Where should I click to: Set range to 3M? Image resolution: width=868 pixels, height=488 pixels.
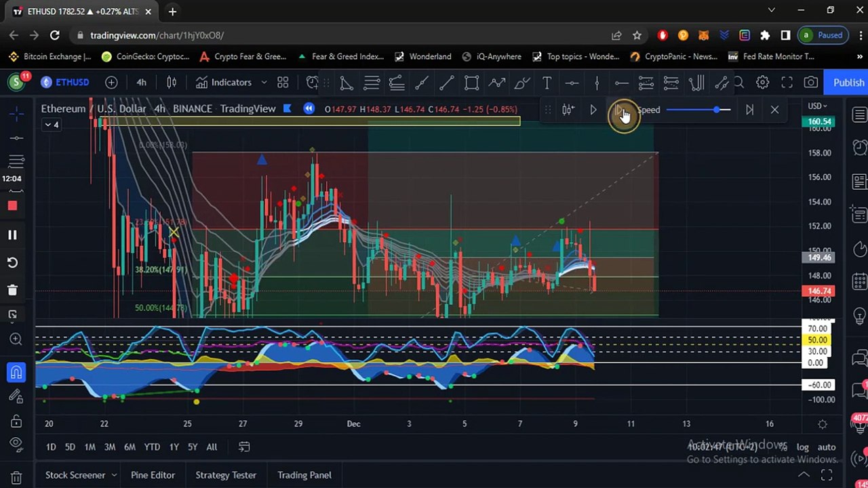click(x=109, y=447)
